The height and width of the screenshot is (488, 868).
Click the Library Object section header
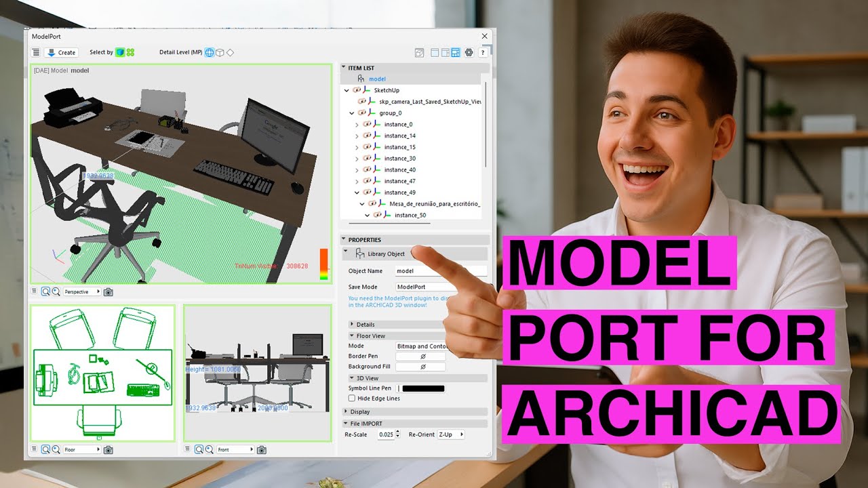coord(415,253)
